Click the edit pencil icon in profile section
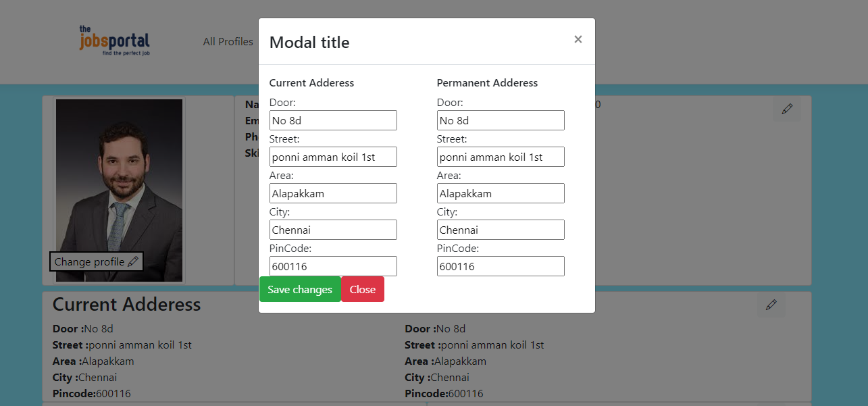 tap(786, 108)
